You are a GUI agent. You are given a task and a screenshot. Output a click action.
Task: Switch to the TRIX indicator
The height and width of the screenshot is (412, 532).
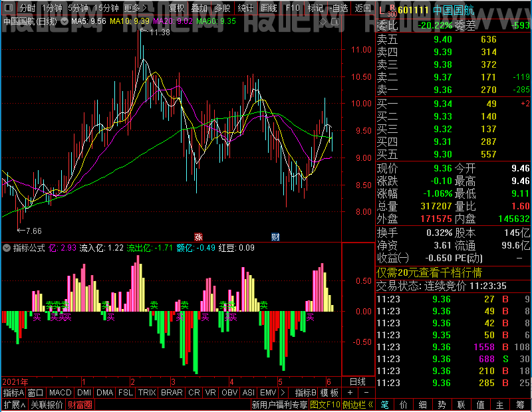point(146,393)
